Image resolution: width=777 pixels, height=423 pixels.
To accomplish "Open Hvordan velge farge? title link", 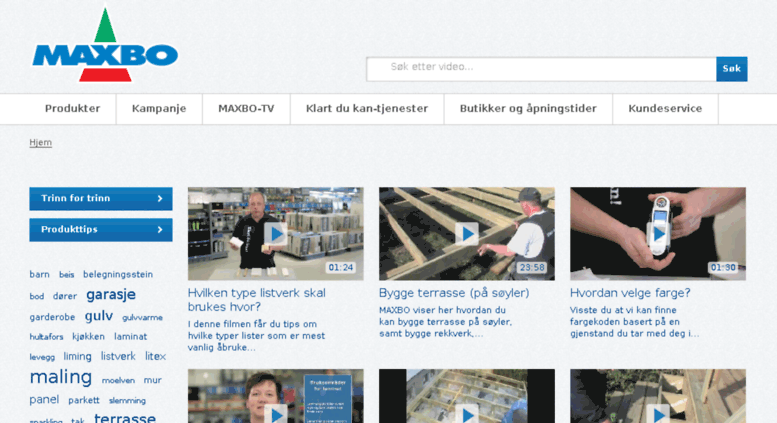I will click(630, 293).
